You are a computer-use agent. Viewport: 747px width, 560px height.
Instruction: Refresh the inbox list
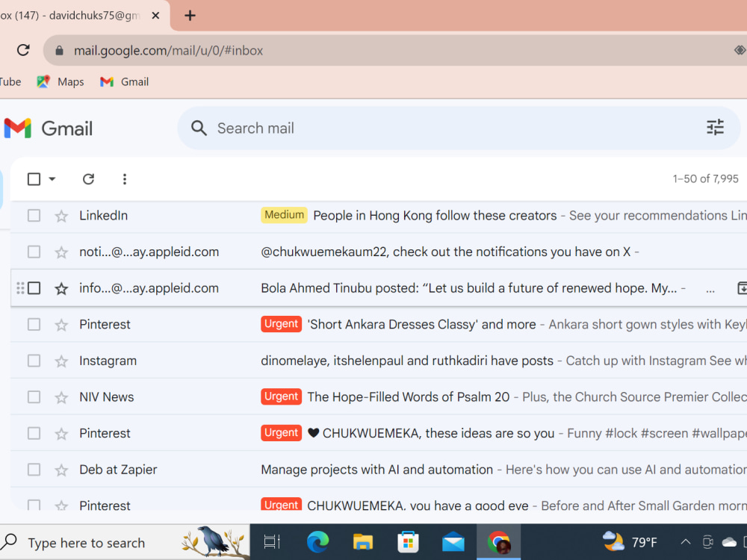pos(88,179)
